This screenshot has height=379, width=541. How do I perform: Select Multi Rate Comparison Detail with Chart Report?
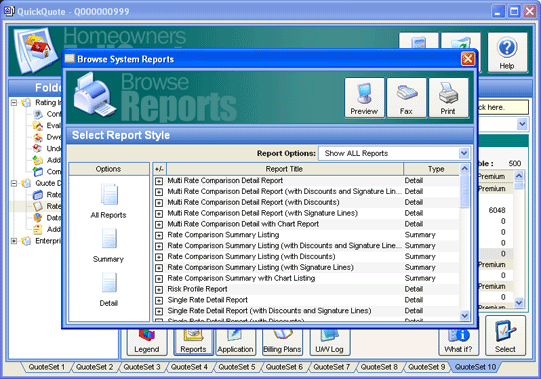pos(243,224)
